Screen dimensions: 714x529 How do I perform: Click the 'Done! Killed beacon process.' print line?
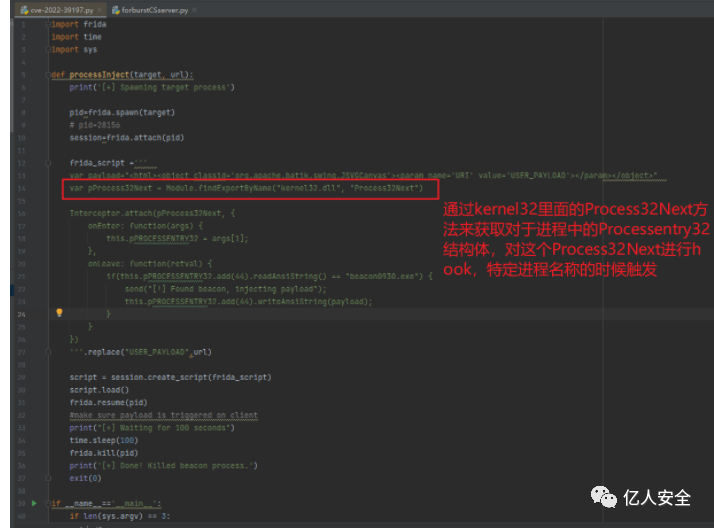click(163, 466)
